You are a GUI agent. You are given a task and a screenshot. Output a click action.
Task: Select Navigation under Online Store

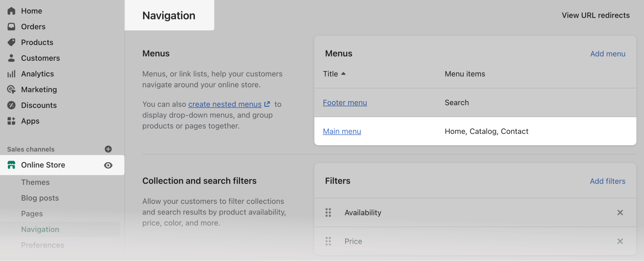pyautogui.click(x=40, y=229)
